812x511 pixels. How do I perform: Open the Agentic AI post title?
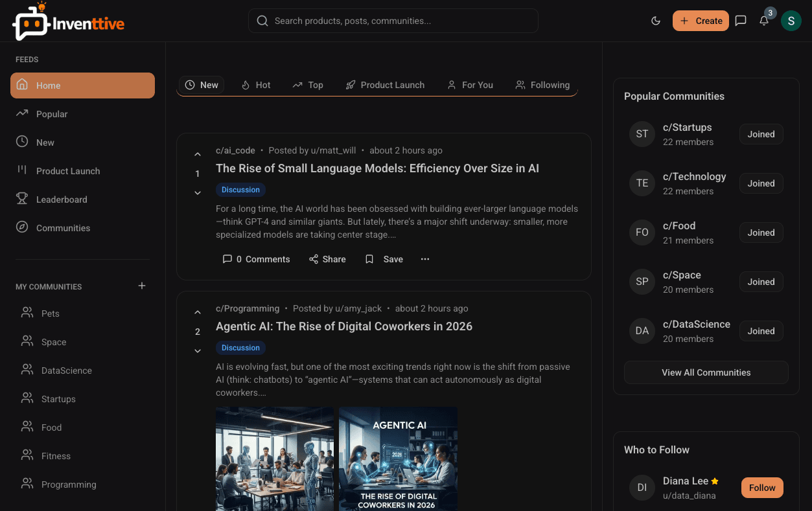(344, 326)
